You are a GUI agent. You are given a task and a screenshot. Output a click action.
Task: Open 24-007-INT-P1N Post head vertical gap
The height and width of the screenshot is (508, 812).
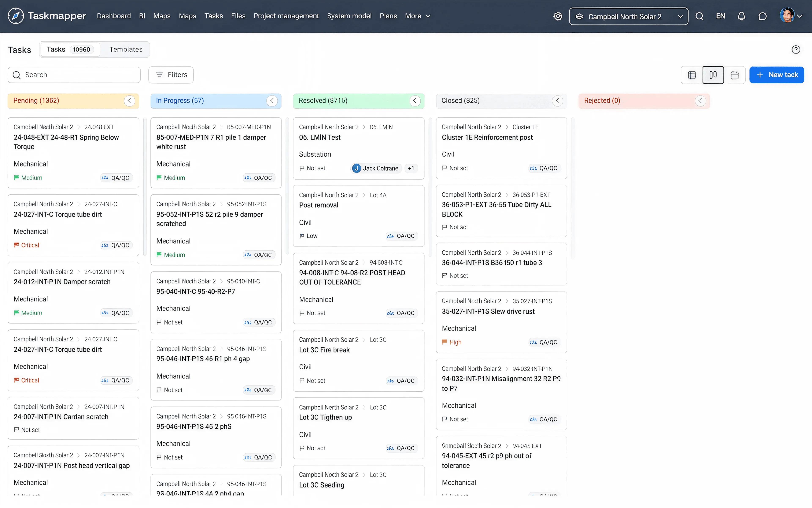pyautogui.click(x=71, y=466)
